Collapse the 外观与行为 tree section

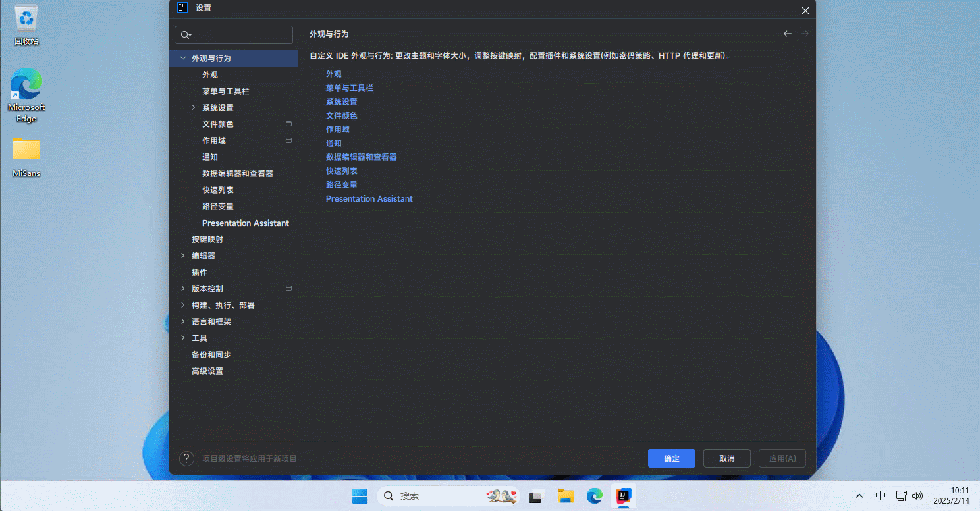tap(183, 58)
